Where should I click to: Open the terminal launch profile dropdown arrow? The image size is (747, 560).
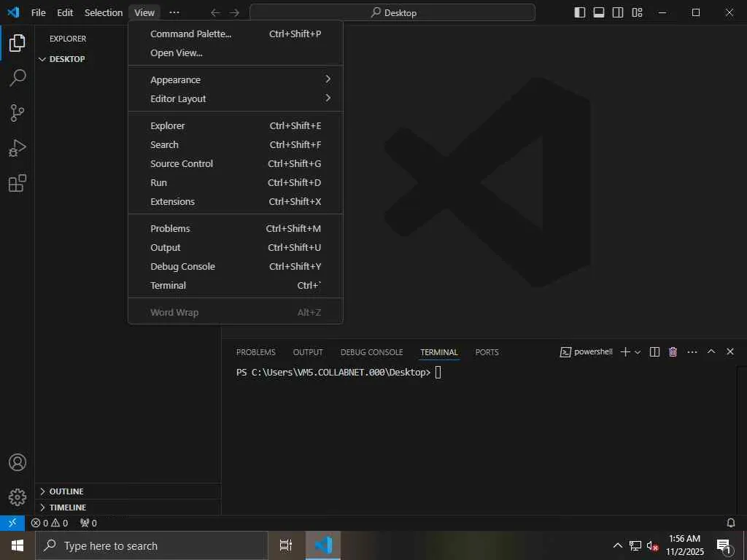pyautogui.click(x=638, y=352)
